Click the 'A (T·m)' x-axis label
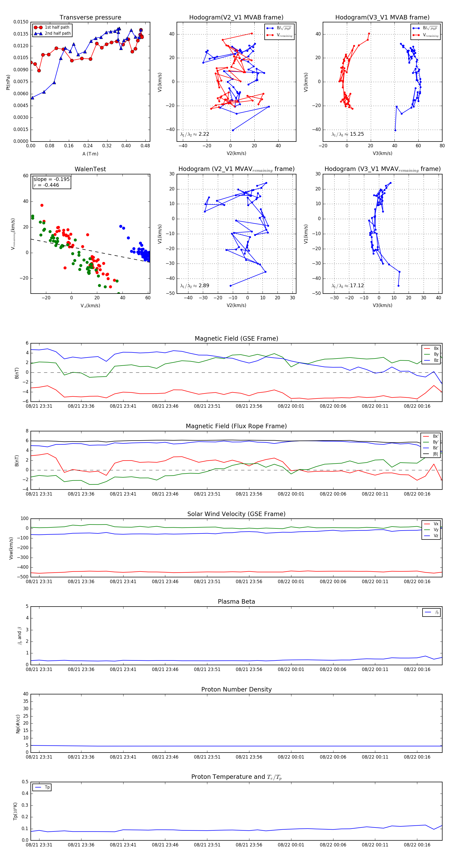Viewport: 473px width, 868px height. (90, 154)
